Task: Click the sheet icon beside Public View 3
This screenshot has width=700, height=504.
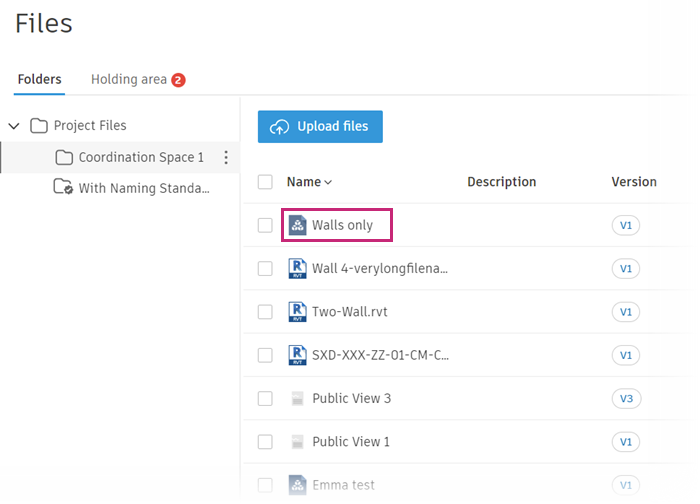Action: click(297, 399)
